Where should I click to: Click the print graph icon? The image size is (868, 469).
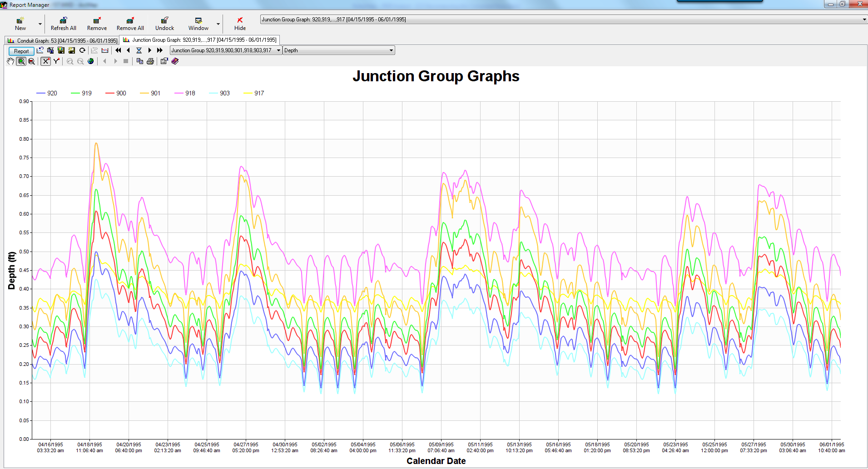[x=150, y=61]
